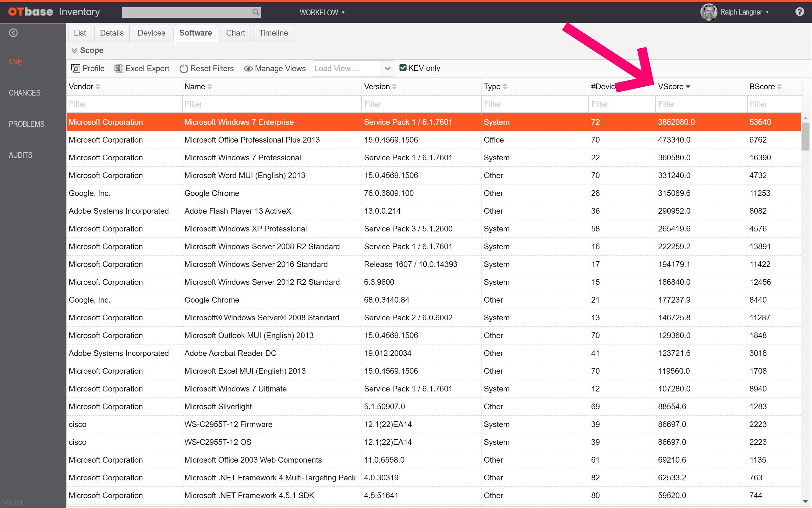Open the help question mark icon
812x508 pixels.
[800, 12]
